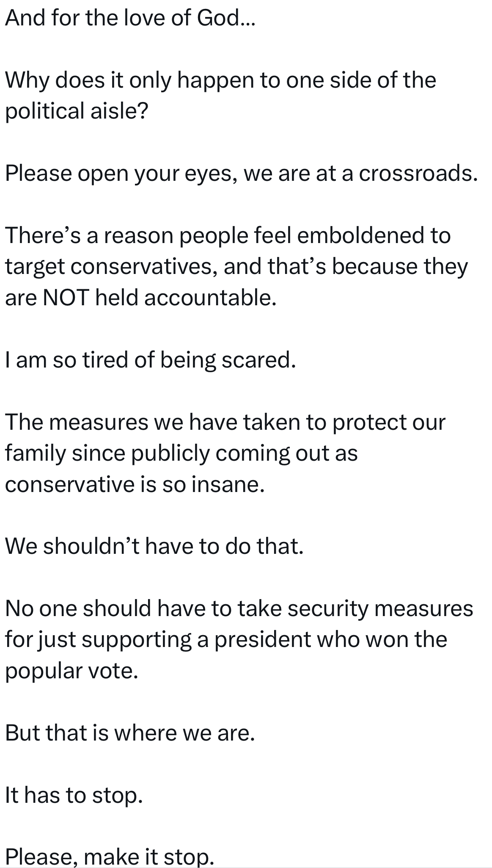Click the line beginning "No one should have"

point(239,609)
